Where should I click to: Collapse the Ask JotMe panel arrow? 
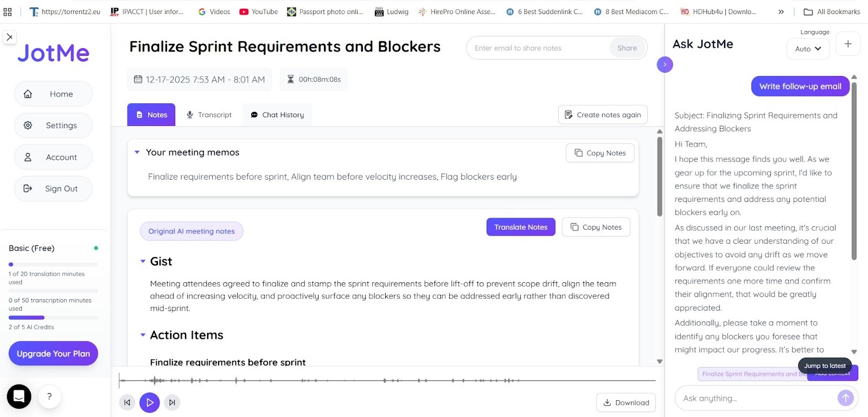(665, 65)
